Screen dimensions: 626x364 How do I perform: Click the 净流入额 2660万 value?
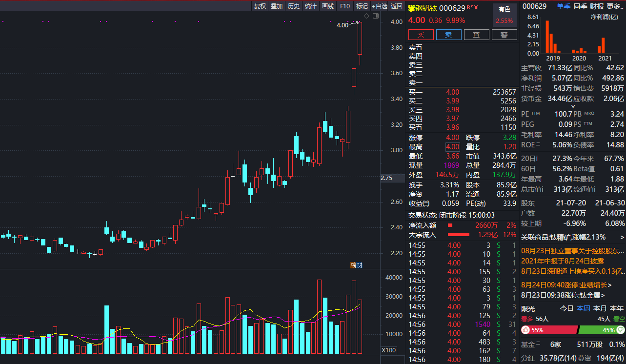click(x=486, y=225)
